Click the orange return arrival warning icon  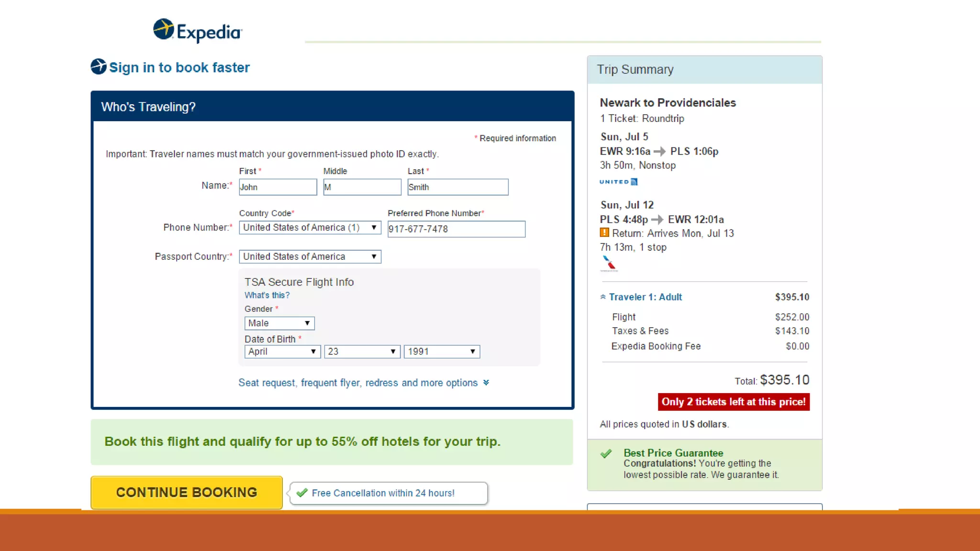[604, 233]
